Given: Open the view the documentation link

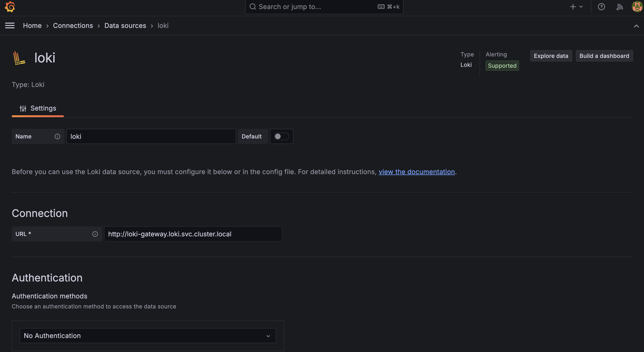Looking at the screenshot, I should 416,172.
